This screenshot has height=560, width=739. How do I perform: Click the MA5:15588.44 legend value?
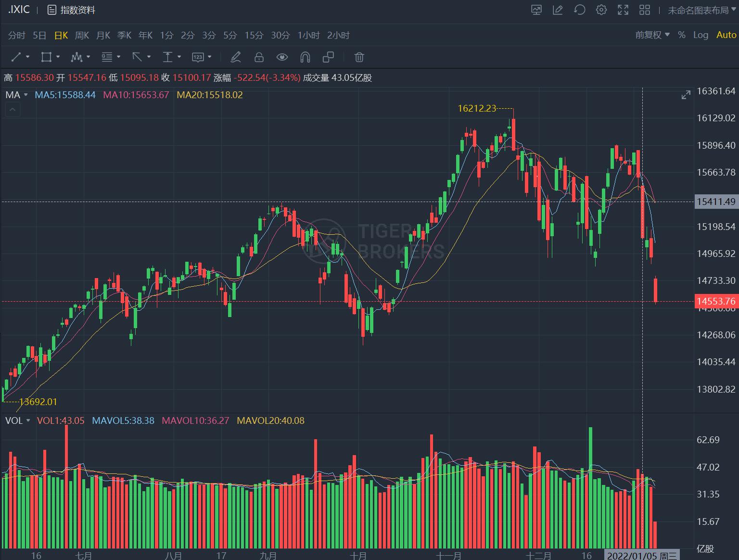(65, 95)
